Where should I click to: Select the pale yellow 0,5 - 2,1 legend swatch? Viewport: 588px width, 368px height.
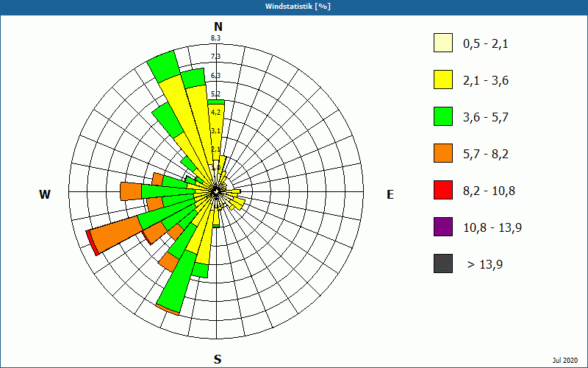click(x=443, y=43)
